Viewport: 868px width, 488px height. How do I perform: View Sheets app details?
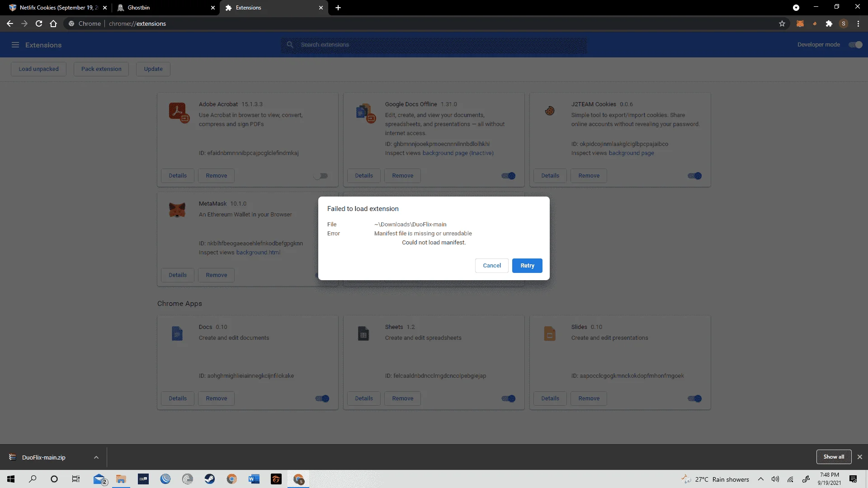pyautogui.click(x=364, y=399)
